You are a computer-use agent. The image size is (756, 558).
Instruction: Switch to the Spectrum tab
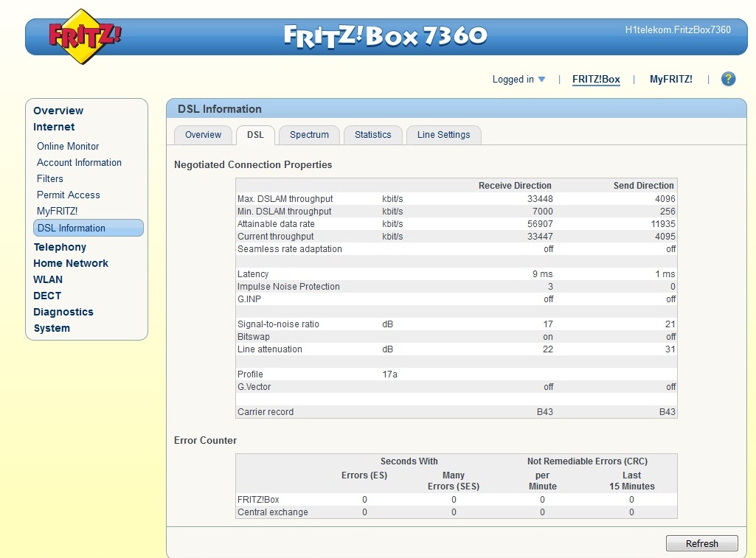point(309,135)
